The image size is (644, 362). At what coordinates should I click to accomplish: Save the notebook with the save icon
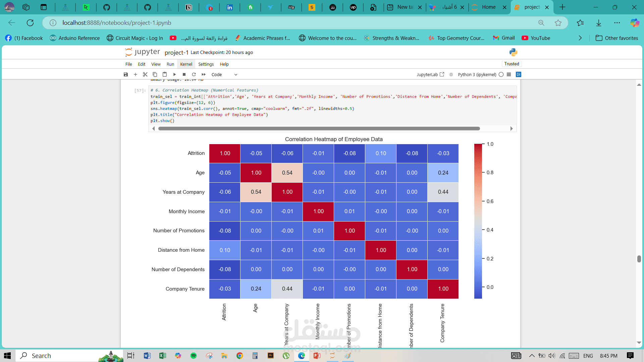click(x=126, y=74)
